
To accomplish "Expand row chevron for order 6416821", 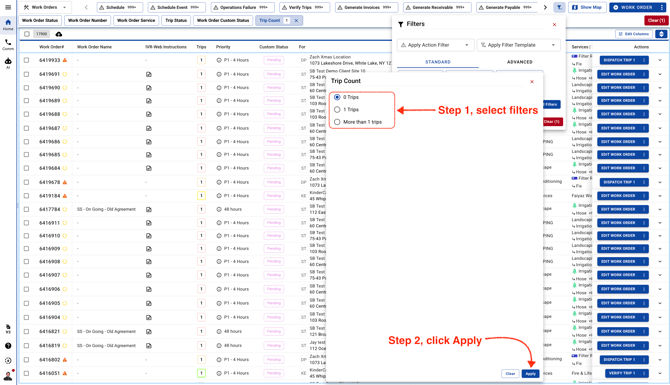I will coord(660,332).
